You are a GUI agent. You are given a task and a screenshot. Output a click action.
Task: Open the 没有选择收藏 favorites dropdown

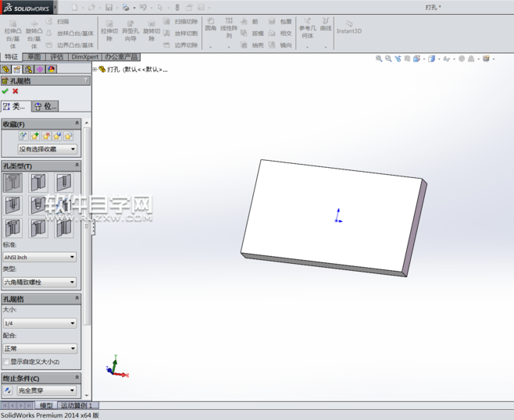coord(48,149)
